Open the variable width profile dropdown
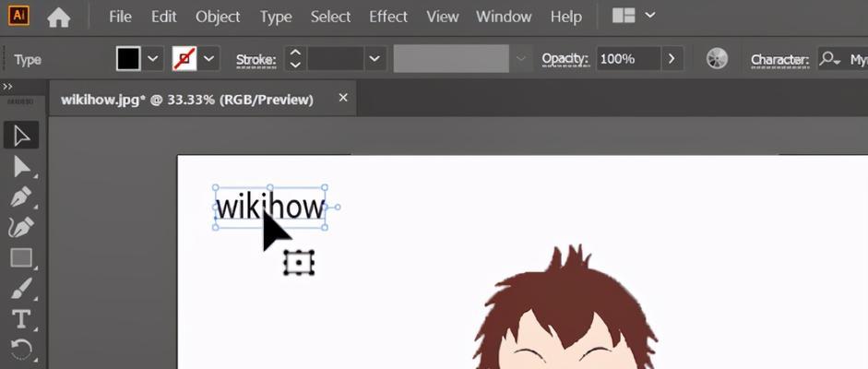The height and width of the screenshot is (369, 868). (x=520, y=59)
